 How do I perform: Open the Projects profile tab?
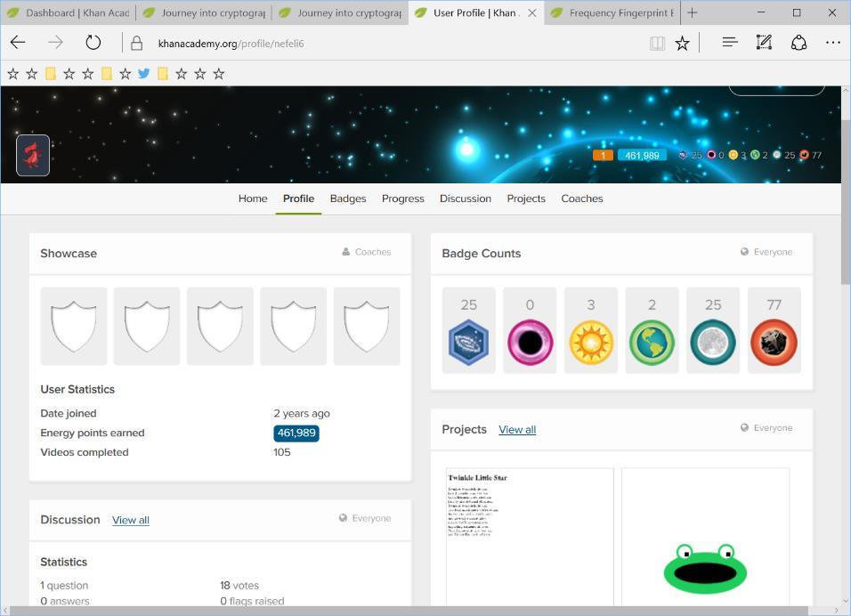[526, 199]
